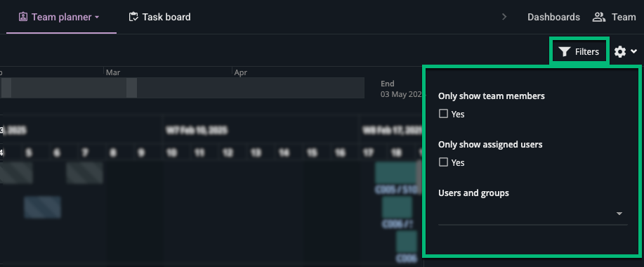
Task: Click the timeline overview range bar
Action: (183, 88)
